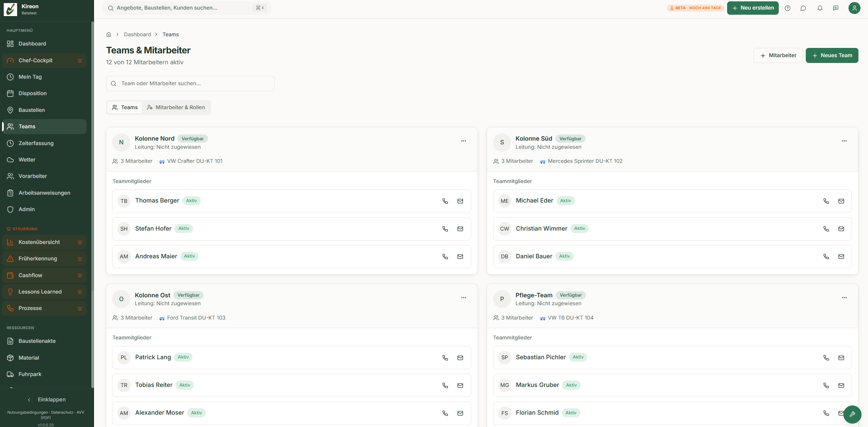The height and width of the screenshot is (427, 868).
Task: Switch to the Teams tab
Action: click(125, 107)
